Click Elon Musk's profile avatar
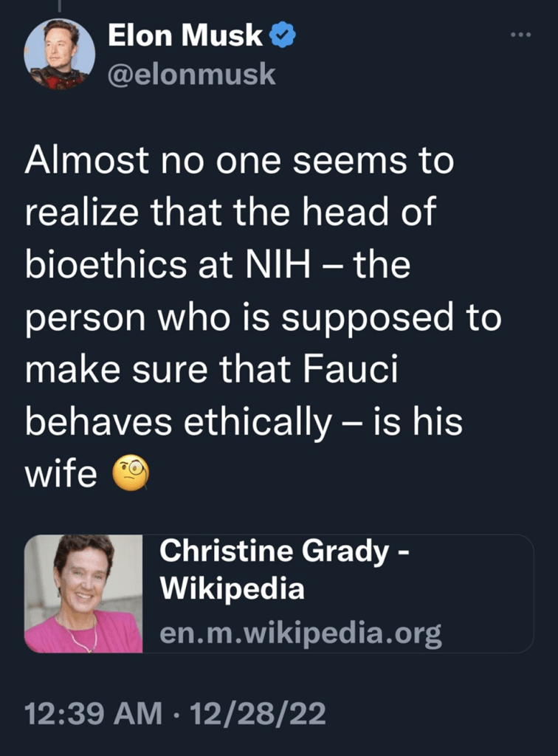The height and width of the screenshot is (756, 558). click(60, 54)
